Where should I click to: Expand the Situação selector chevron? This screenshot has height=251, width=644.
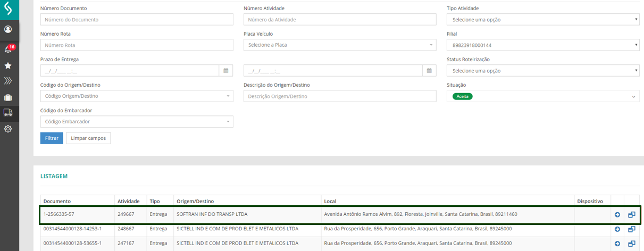pos(633,97)
